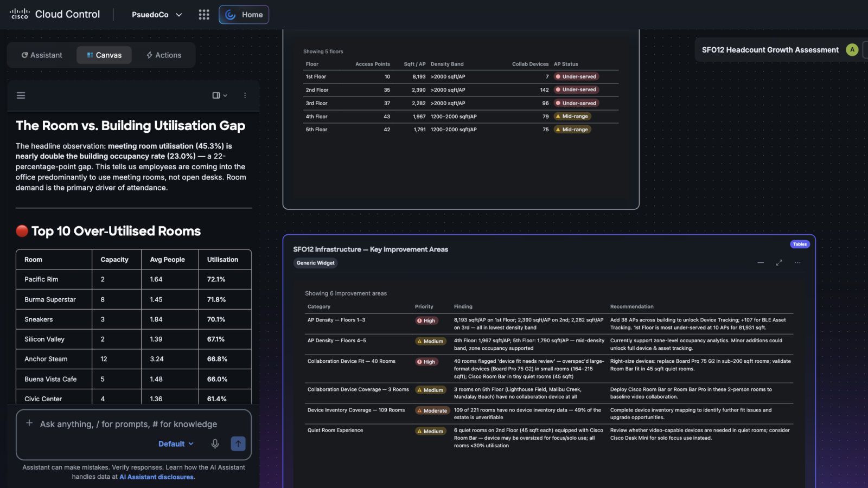This screenshot has height=488, width=868.
Task: Click Collaboration Device Fit — 40 Rooms category
Action: 352,361
